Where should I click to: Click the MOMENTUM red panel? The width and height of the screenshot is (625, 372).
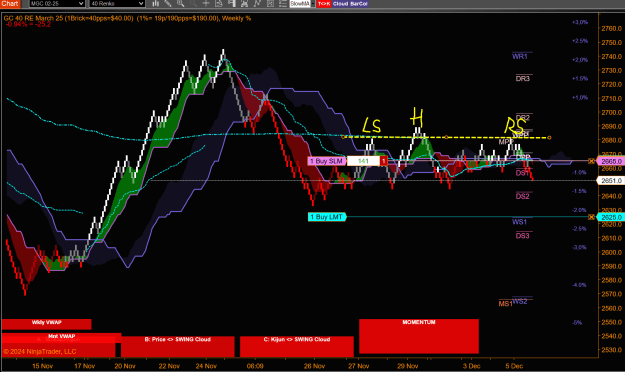coord(419,336)
